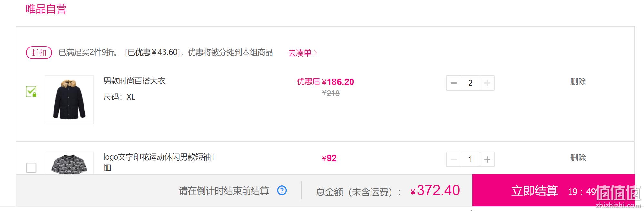Click the T-shirt quantity field showing 1
The width and height of the screenshot is (644, 211).
coord(471,159)
